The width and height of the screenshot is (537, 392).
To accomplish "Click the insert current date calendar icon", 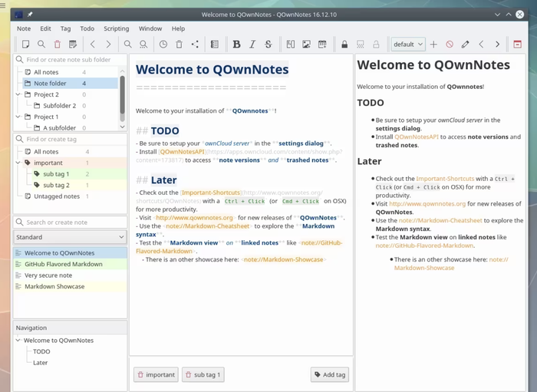I will [x=322, y=44].
